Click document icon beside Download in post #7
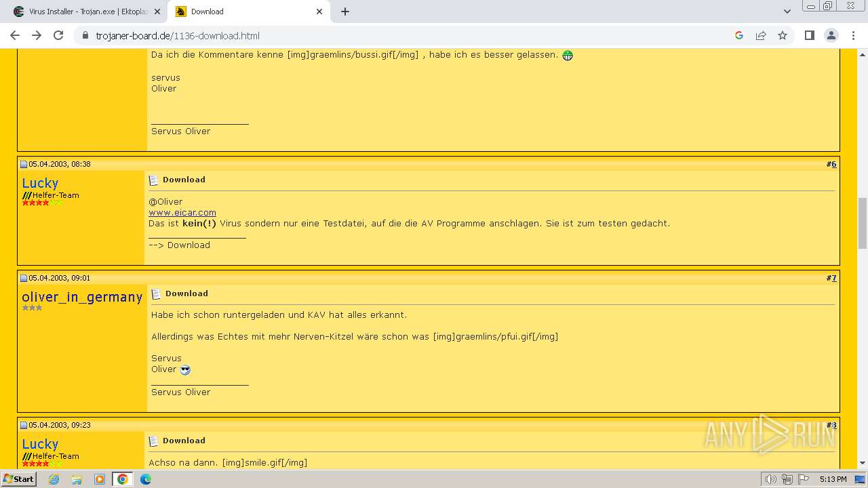 pos(156,294)
